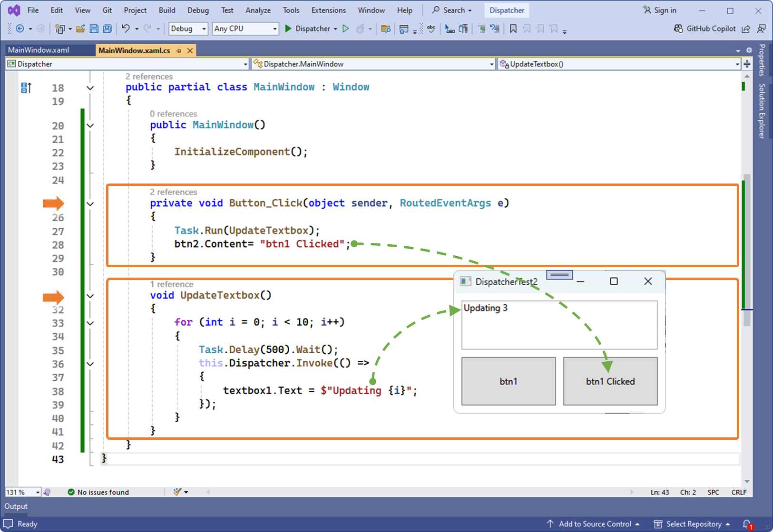
Task: Start debugging with the Dispatcher run button
Action: point(307,29)
